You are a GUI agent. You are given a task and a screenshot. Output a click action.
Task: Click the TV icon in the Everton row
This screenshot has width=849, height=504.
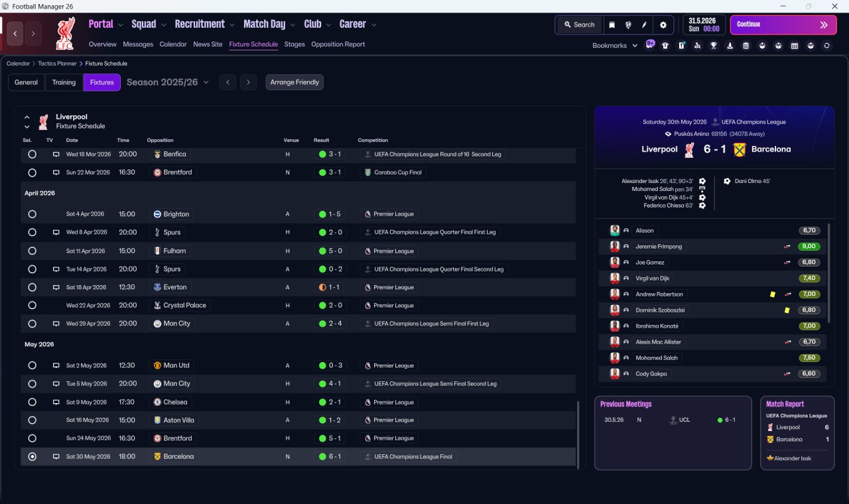pos(56,287)
